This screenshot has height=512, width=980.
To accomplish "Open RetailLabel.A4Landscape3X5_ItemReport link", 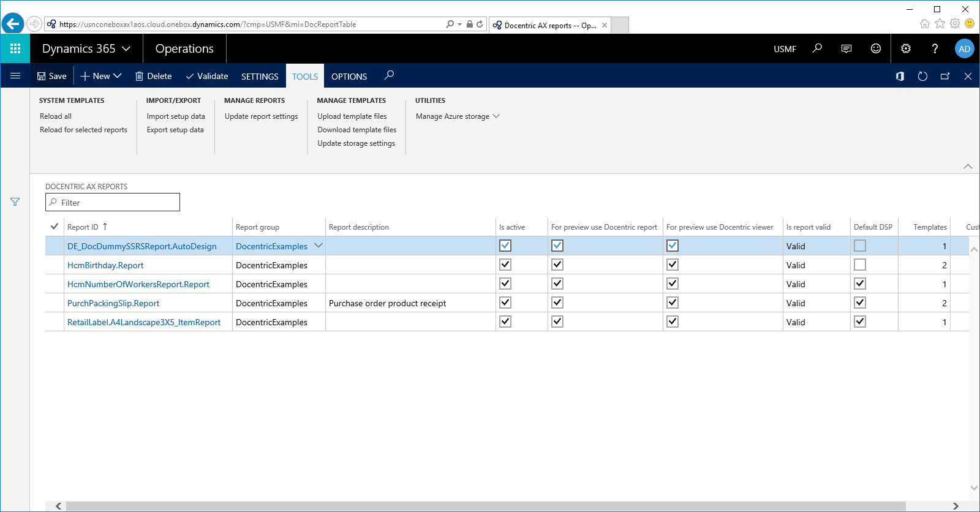I will point(144,322).
